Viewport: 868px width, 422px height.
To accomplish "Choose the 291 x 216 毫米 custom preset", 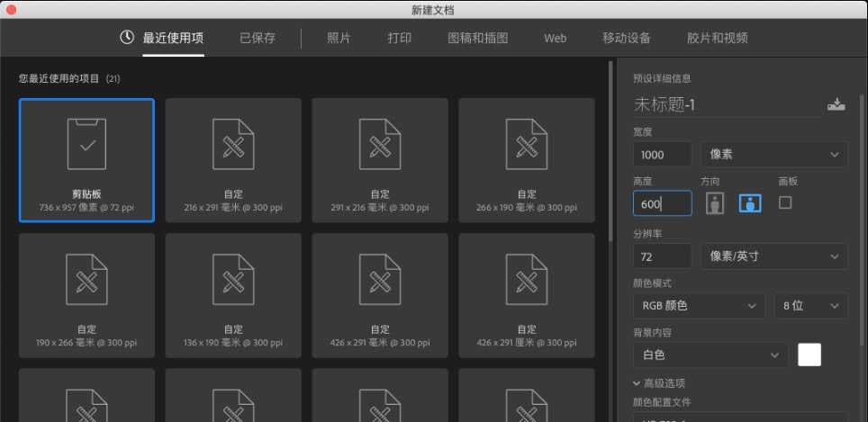I will 380,159.
